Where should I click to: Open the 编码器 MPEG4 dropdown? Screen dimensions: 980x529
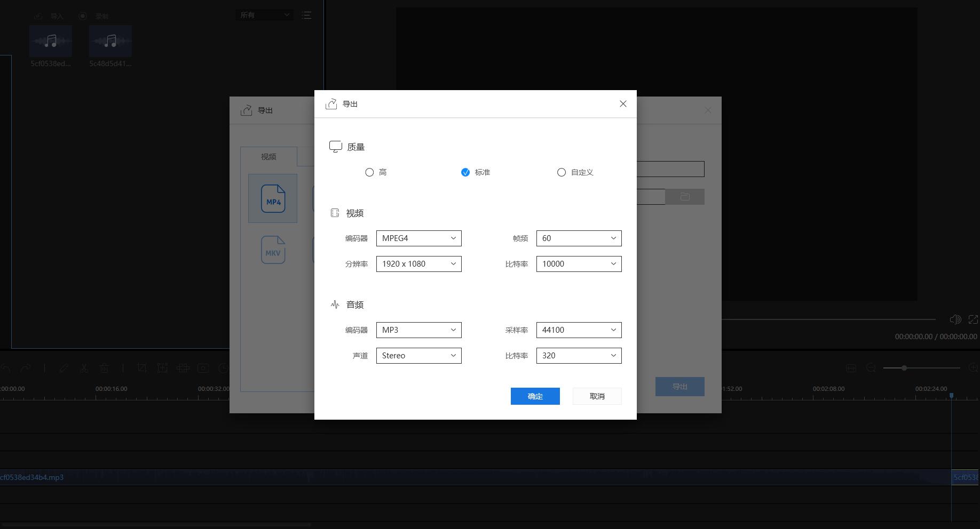click(x=418, y=238)
